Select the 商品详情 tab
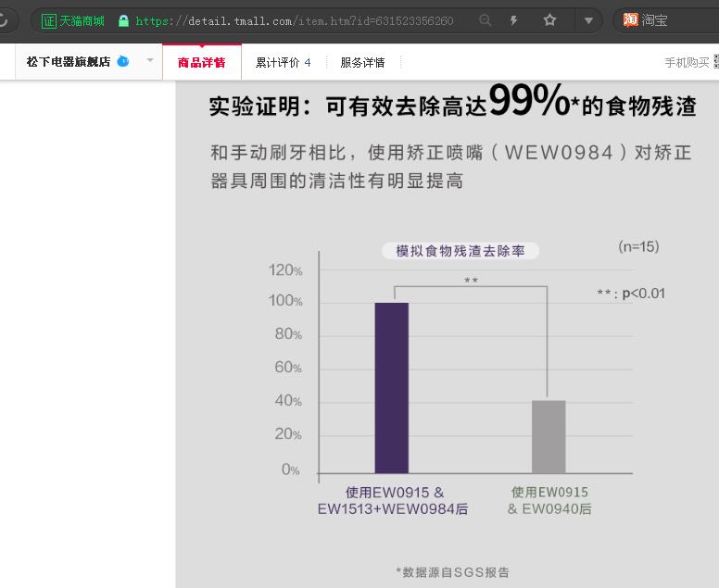The image size is (719, 588). coord(202,62)
